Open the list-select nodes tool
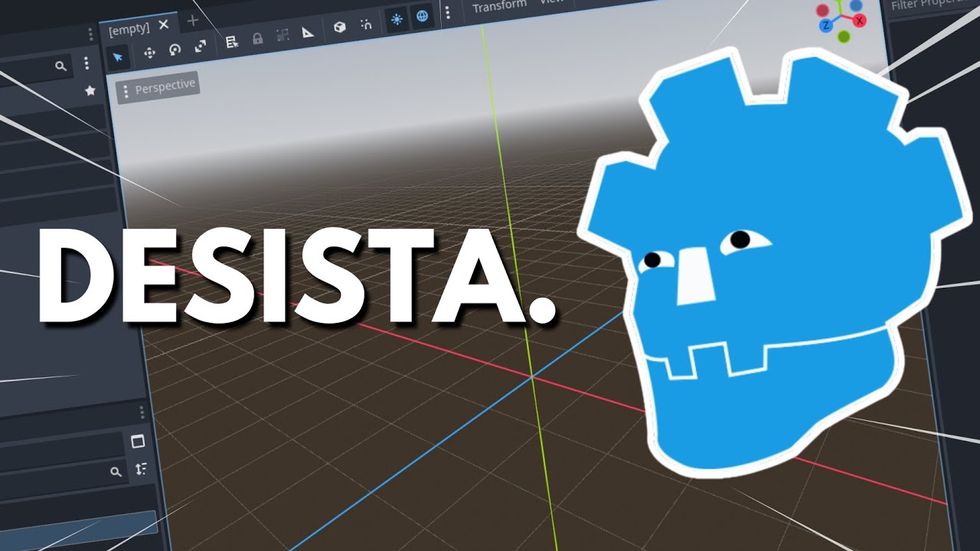Viewport: 980px width, 551px height. tap(232, 41)
